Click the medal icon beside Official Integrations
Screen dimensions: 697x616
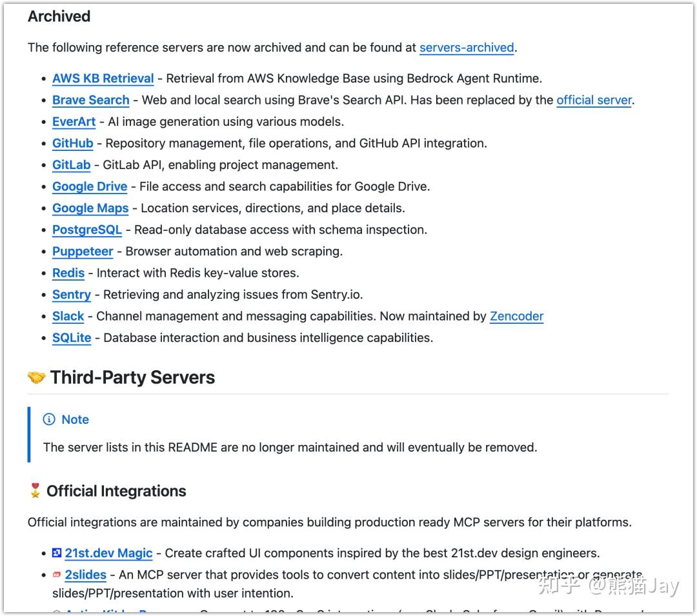35,491
